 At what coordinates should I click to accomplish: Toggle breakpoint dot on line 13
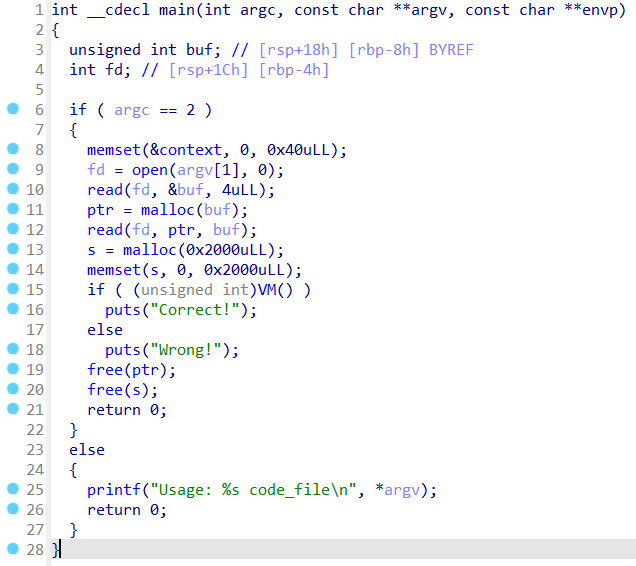point(13,248)
